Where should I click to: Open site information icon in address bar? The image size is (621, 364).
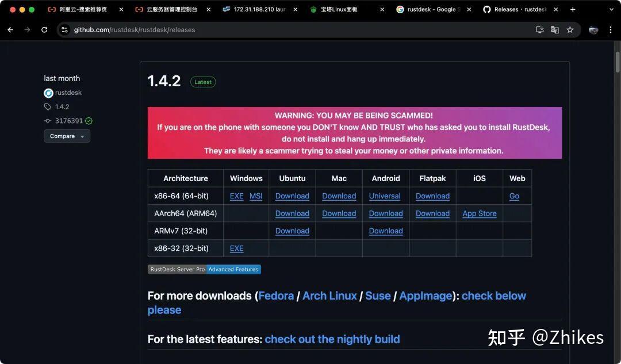[x=64, y=30]
